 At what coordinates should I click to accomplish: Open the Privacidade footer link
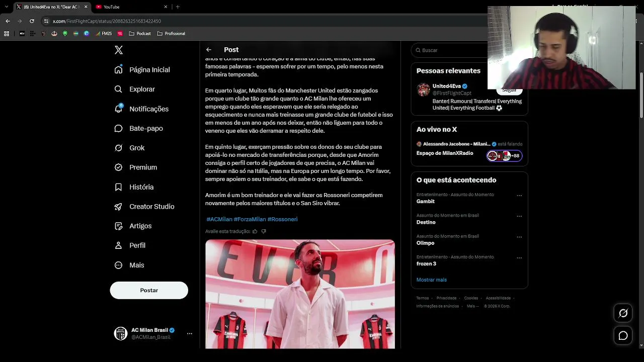click(x=446, y=298)
